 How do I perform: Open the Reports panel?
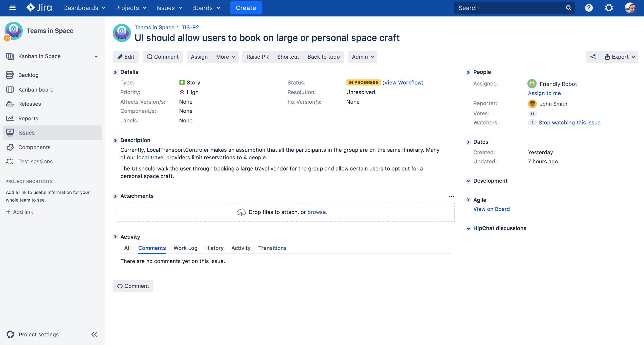pos(28,118)
